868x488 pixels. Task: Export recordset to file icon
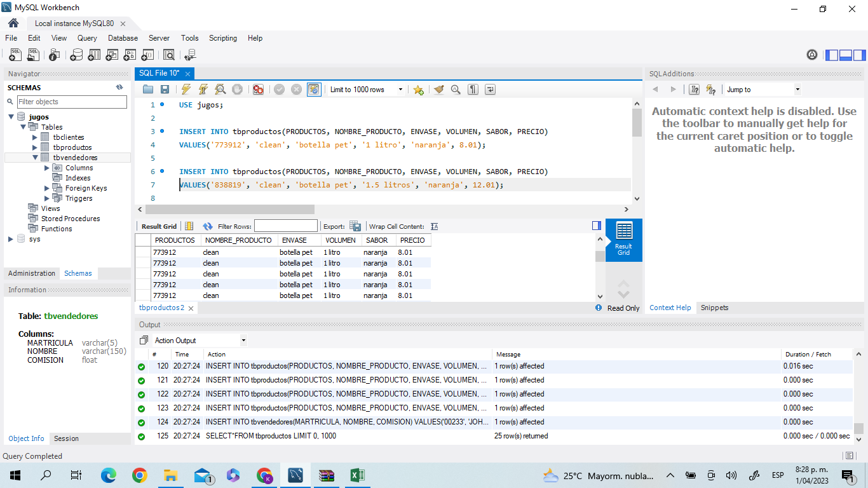click(x=356, y=226)
